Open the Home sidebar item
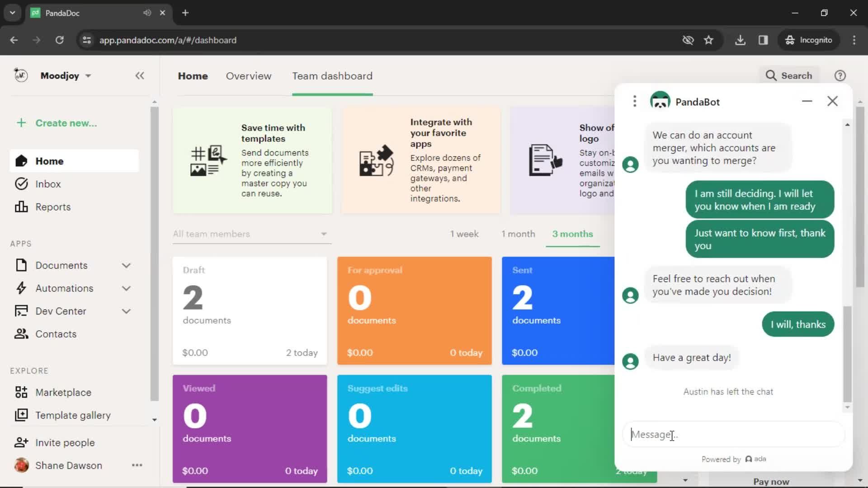This screenshot has width=868, height=488. (x=74, y=161)
